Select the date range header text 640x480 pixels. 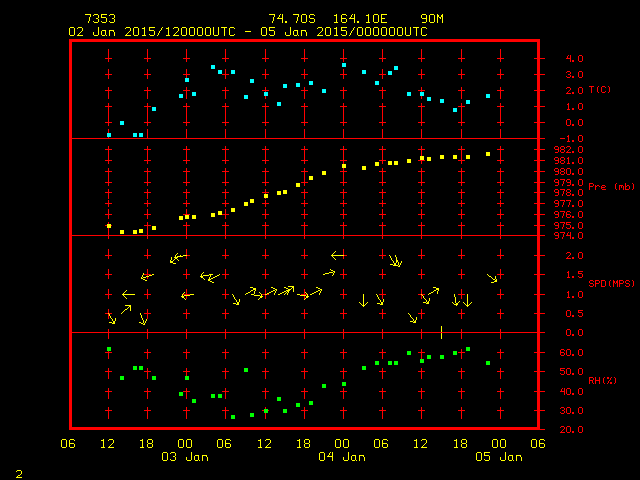coord(248,31)
